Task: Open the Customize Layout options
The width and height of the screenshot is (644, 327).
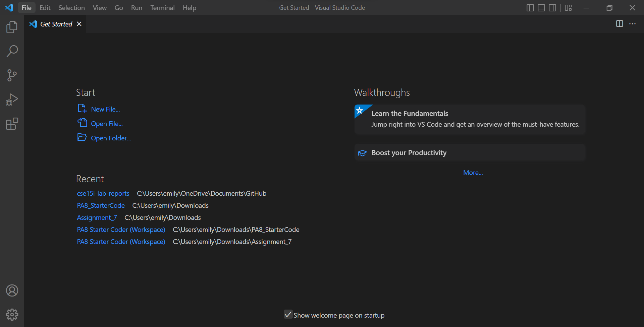Action: pos(568,8)
